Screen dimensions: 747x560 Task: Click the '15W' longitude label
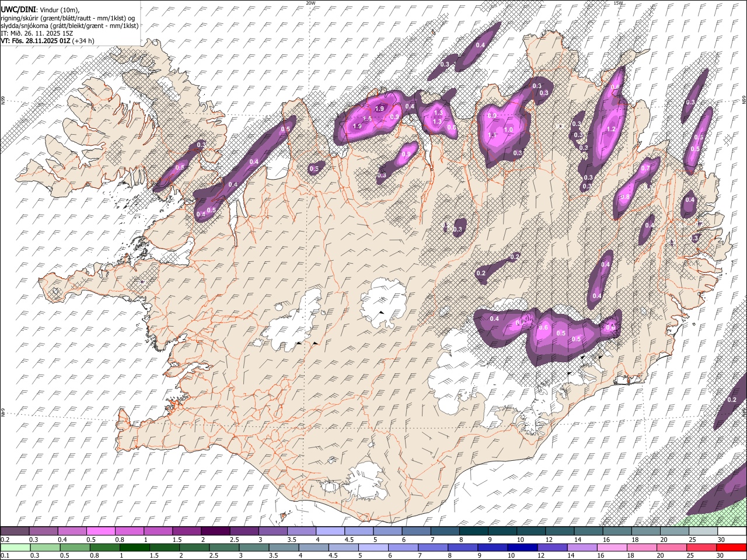[619, 3]
